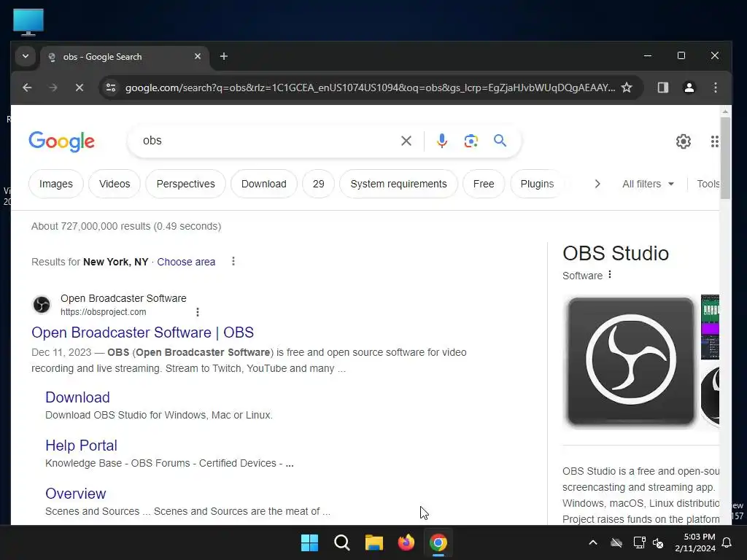Viewport: 747px width, 560px height.
Task: Stop page loading with the X button
Action: [x=80, y=87]
